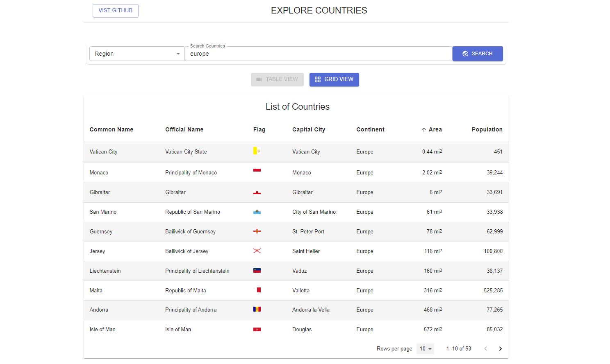Click the population value 451
The height and width of the screenshot is (364, 610).
tap(498, 151)
